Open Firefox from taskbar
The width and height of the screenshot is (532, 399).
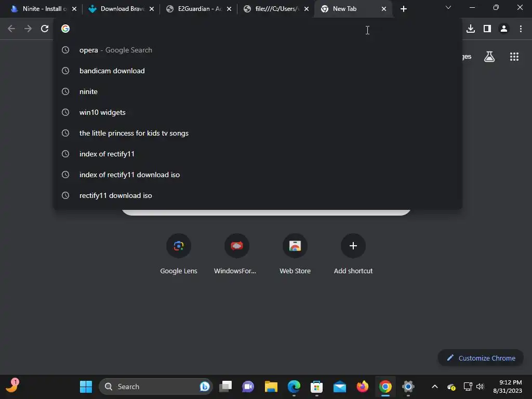coord(362,387)
